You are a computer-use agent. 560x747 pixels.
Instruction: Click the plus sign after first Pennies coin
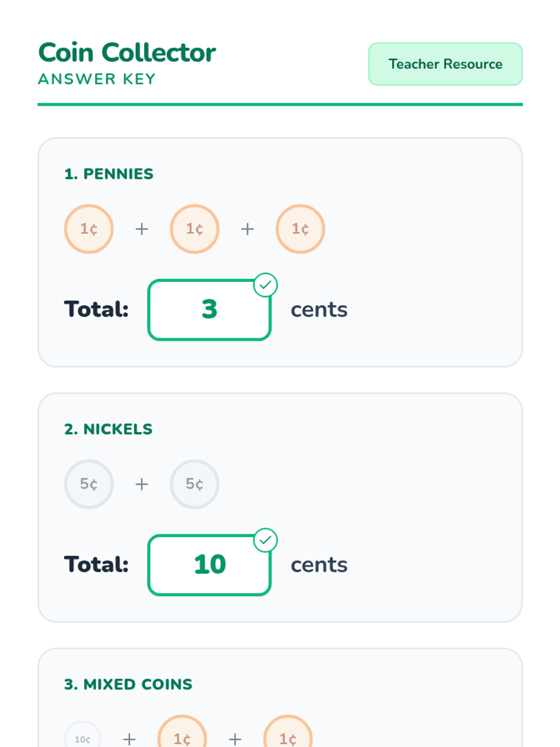tap(142, 229)
